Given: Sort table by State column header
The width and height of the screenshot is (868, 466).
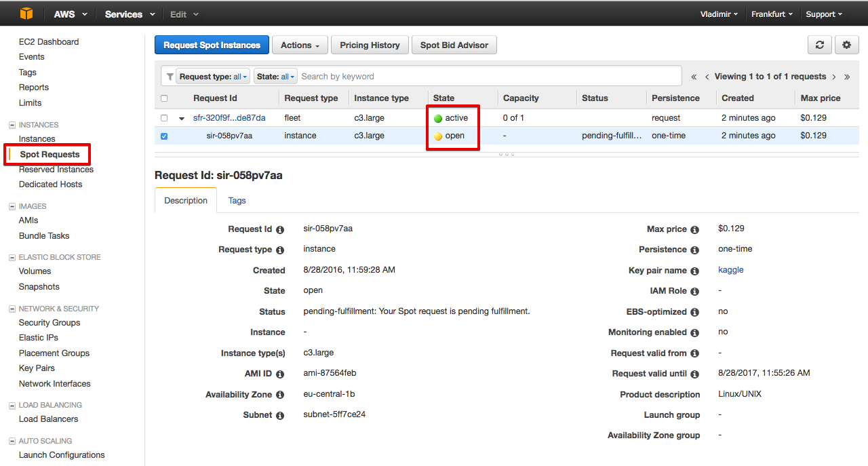Looking at the screenshot, I should click(x=444, y=98).
